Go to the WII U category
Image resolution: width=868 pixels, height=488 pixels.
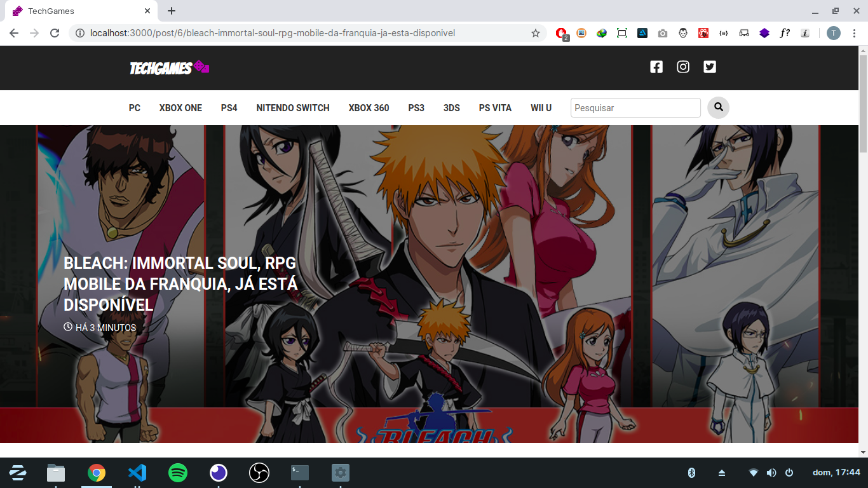click(541, 108)
